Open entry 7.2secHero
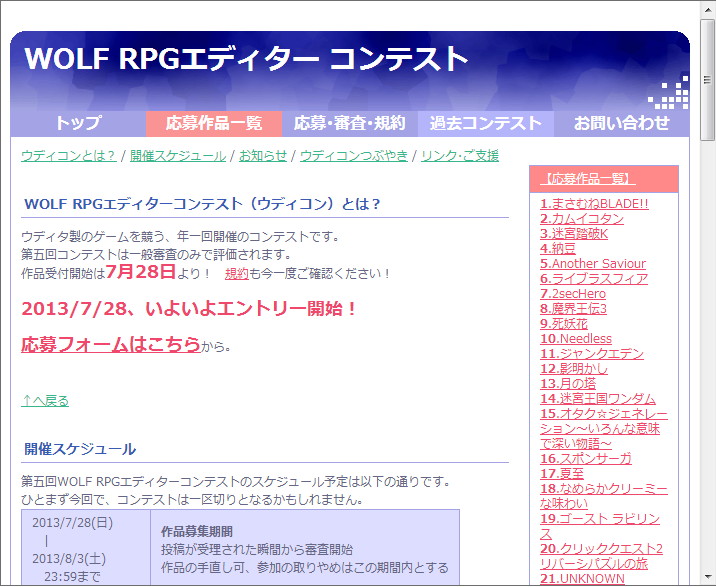This screenshot has width=716, height=587. pyautogui.click(x=573, y=294)
